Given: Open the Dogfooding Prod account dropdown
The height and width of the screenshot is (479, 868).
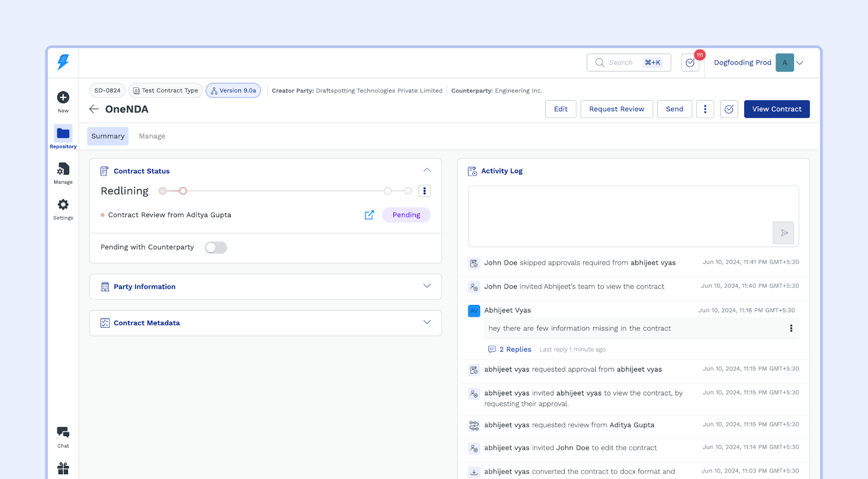Looking at the screenshot, I should point(800,63).
